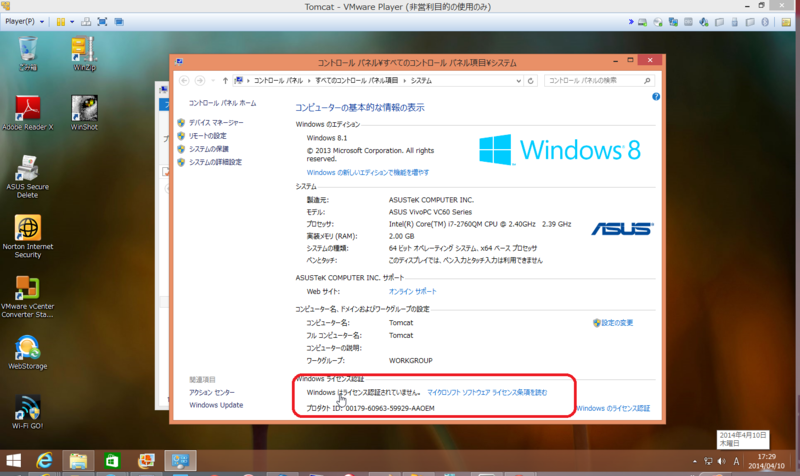Click the network tray icon

(708, 461)
